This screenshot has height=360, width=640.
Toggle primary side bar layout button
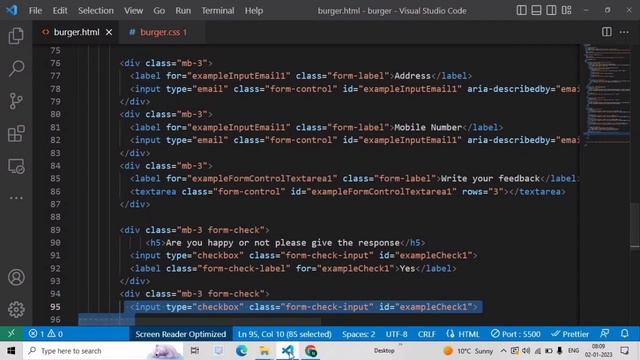click(521, 10)
